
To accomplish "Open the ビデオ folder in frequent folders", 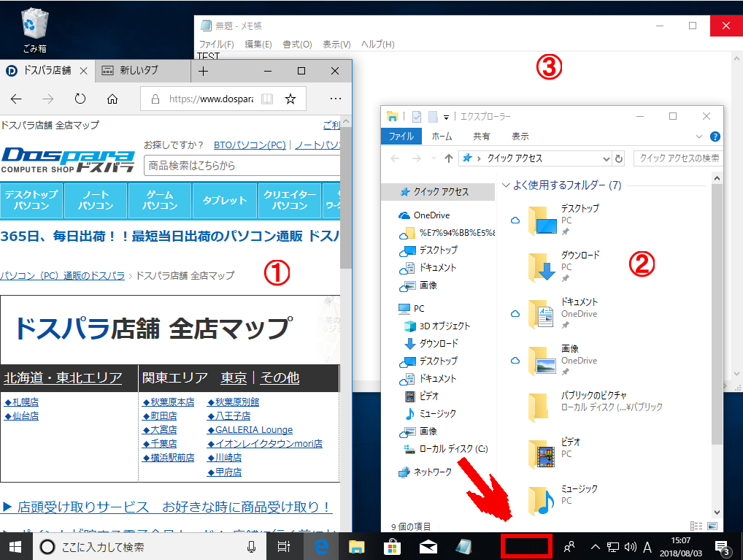I will (x=555, y=453).
